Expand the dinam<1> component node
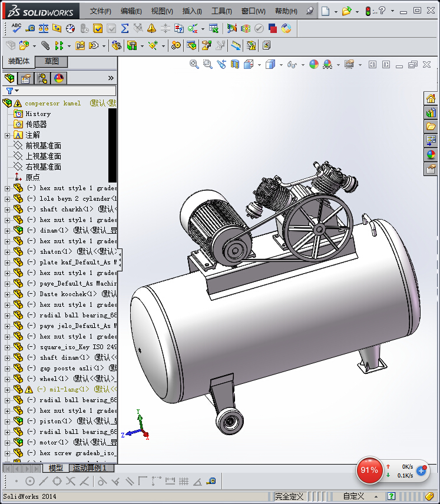This screenshot has width=440, height=504. [8, 231]
